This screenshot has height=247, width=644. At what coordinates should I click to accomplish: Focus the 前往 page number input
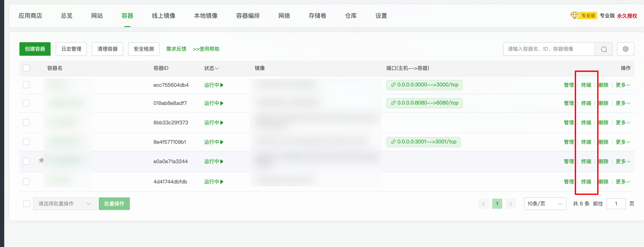[616, 204]
